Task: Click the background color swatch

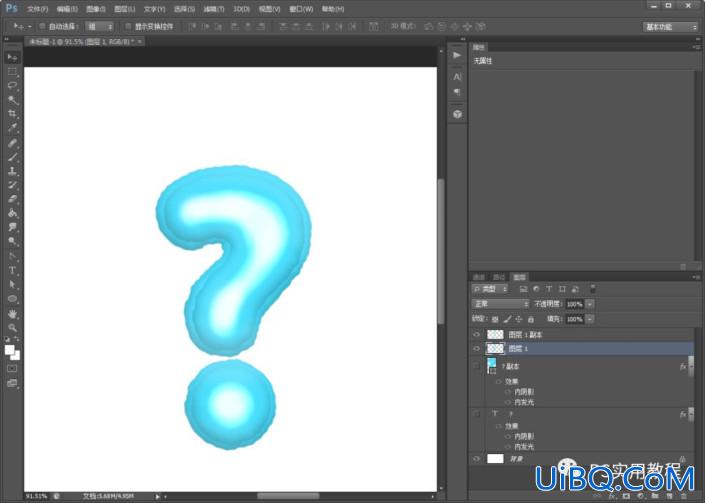Action: point(16,356)
